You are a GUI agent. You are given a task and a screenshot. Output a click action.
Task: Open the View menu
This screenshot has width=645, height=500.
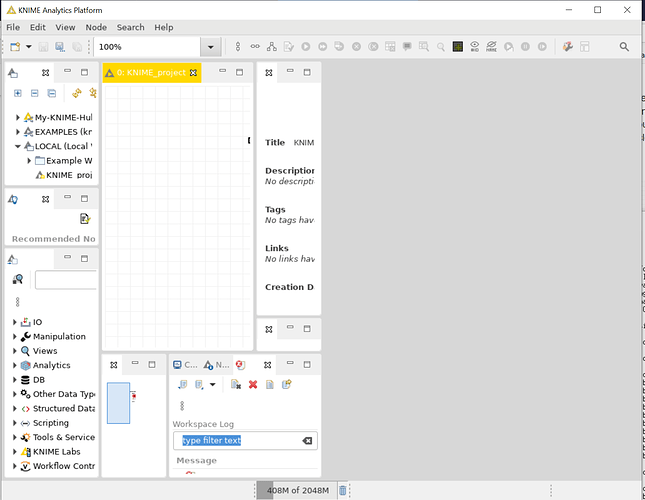[x=65, y=27]
